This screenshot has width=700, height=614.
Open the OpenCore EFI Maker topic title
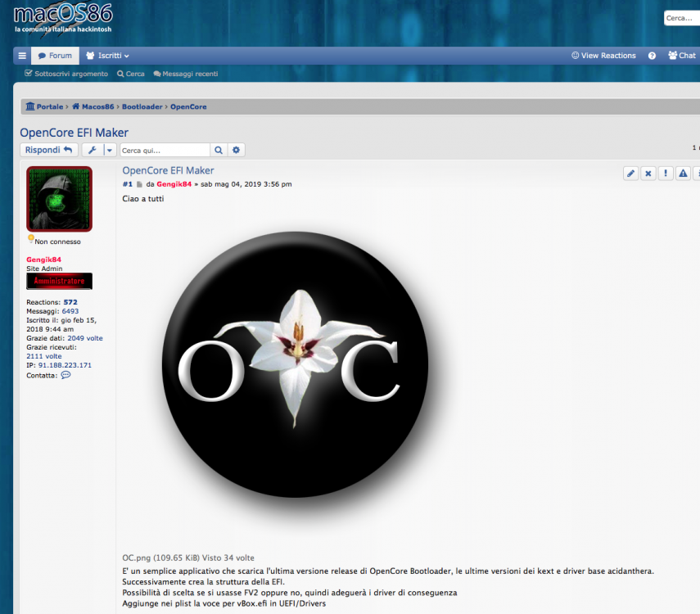(x=75, y=133)
